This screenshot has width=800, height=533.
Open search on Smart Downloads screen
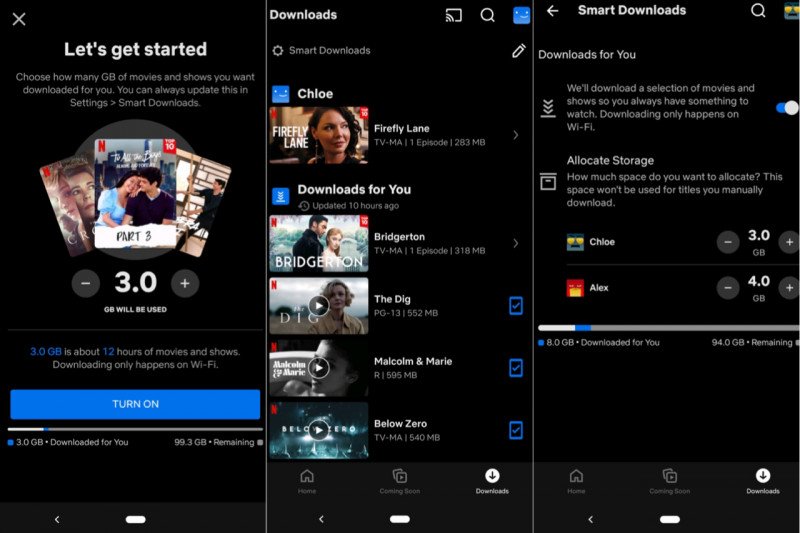[758, 10]
